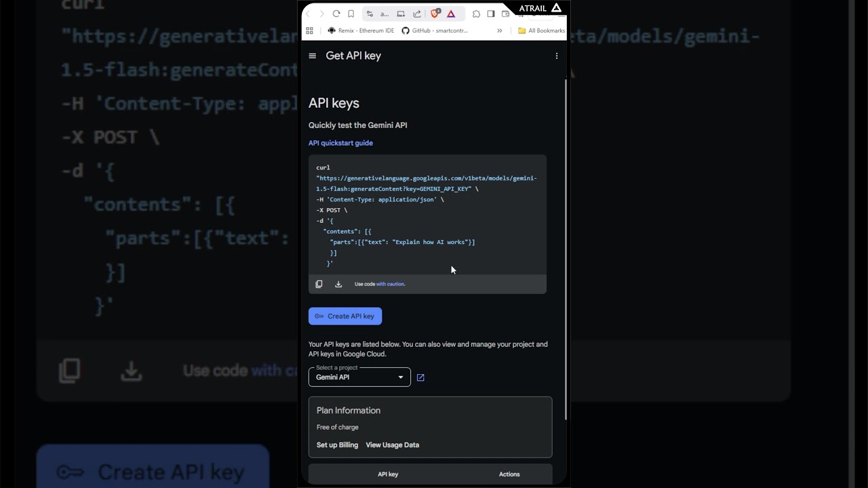Open the All Bookmarks folder
The height and width of the screenshot is (488, 868).
click(x=541, y=30)
